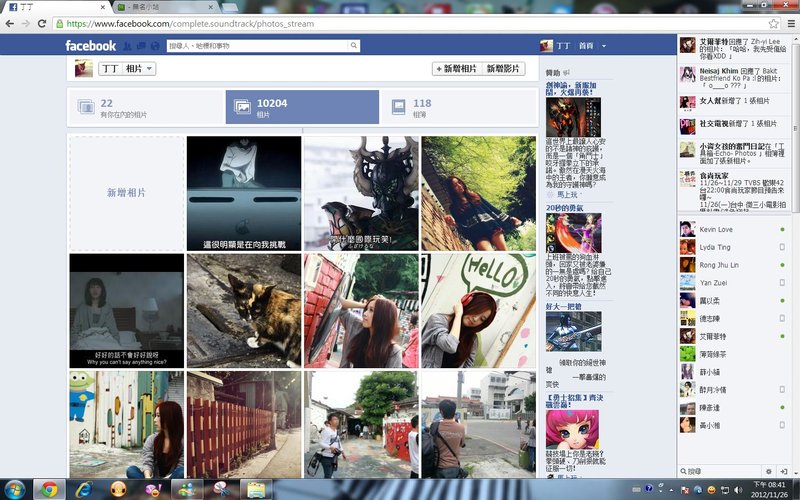Close the TT browser tab
Image resolution: width=800 pixels, height=500 pixels.
(x=103, y=7)
